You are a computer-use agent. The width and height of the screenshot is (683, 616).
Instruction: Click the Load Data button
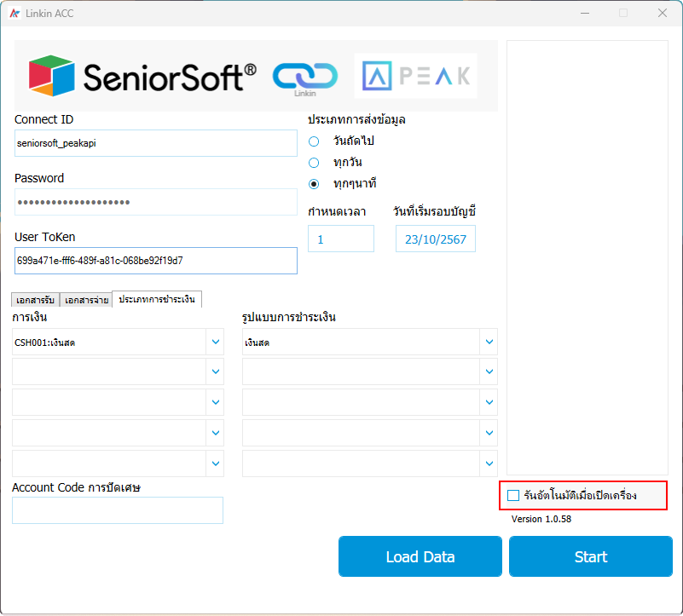coord(420,556)
